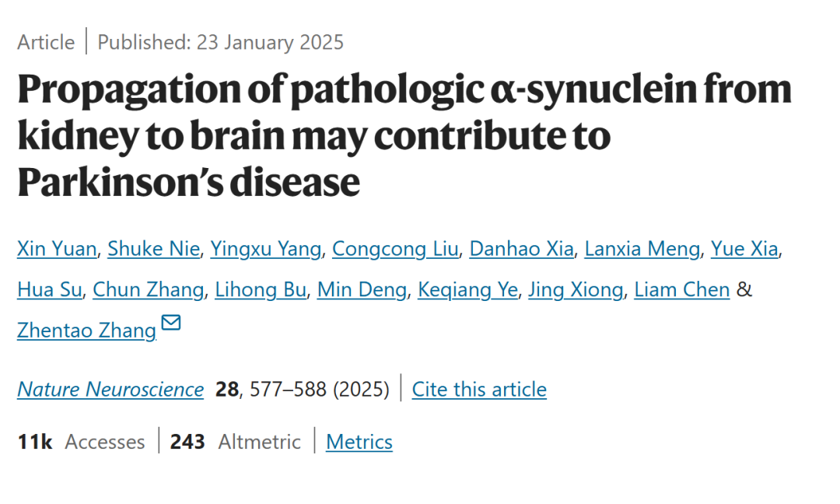Open Chun Zhang author details
Screen dimensions: 840x504
pos(149,290)
